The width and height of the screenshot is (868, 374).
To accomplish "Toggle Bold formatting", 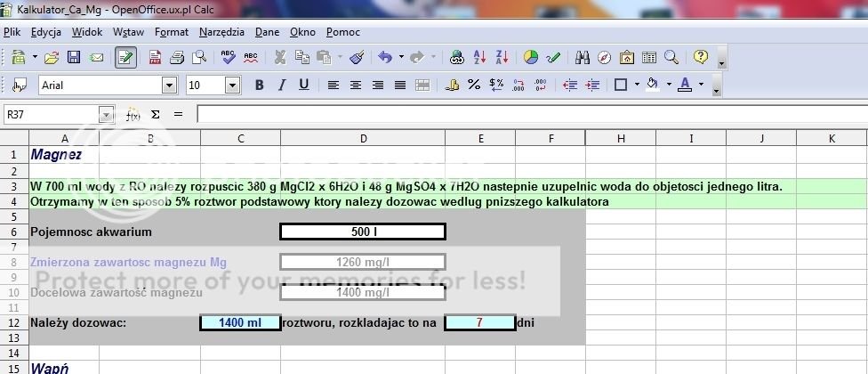I will pyautogui.click(x=259, y=85).
